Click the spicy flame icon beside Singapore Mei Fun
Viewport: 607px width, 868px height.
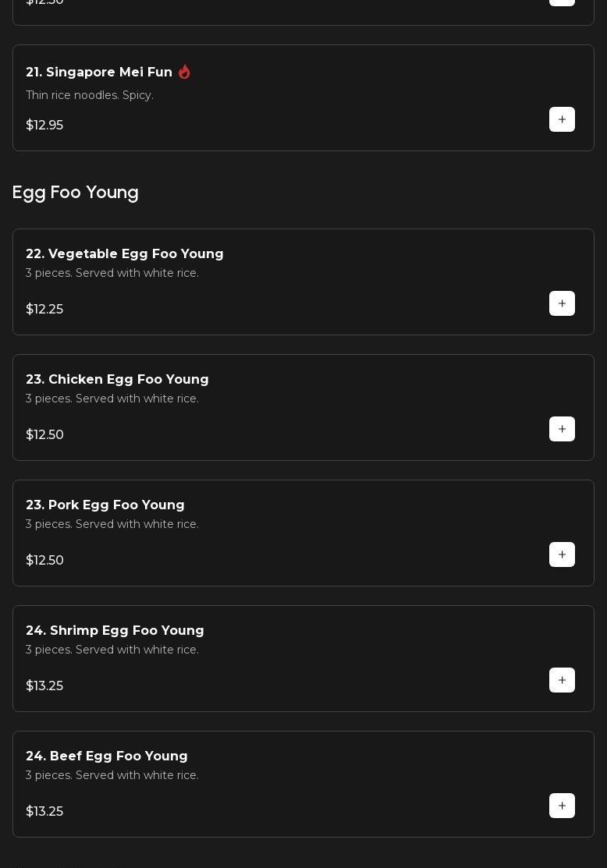tap(184, 72)
